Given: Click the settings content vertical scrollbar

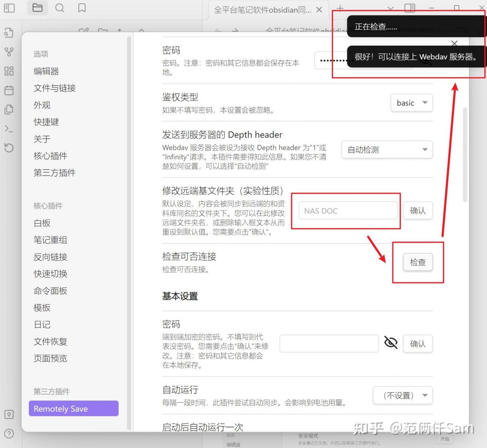Looking at the screenshot, I should (x=465, y=155).
